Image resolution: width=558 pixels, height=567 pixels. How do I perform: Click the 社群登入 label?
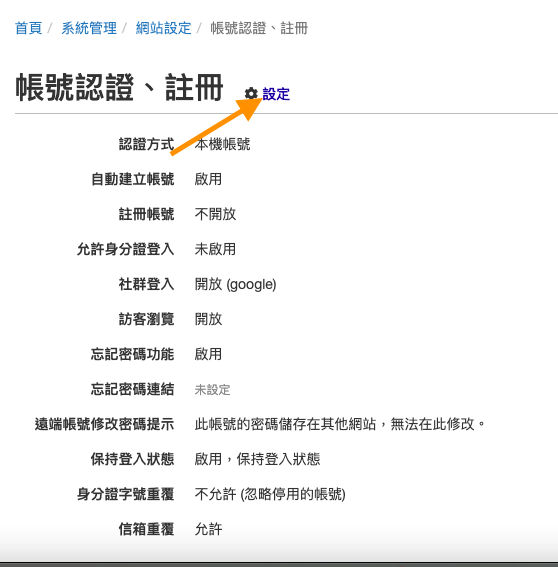146,284
